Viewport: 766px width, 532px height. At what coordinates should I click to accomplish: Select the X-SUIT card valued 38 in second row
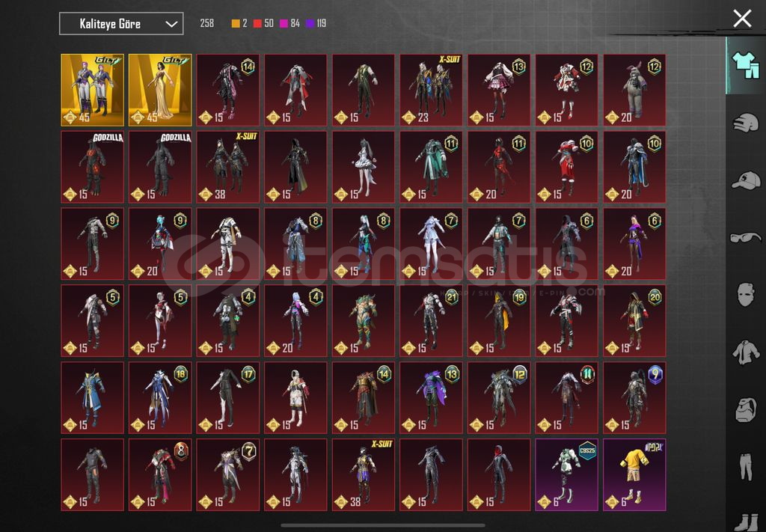228,167
